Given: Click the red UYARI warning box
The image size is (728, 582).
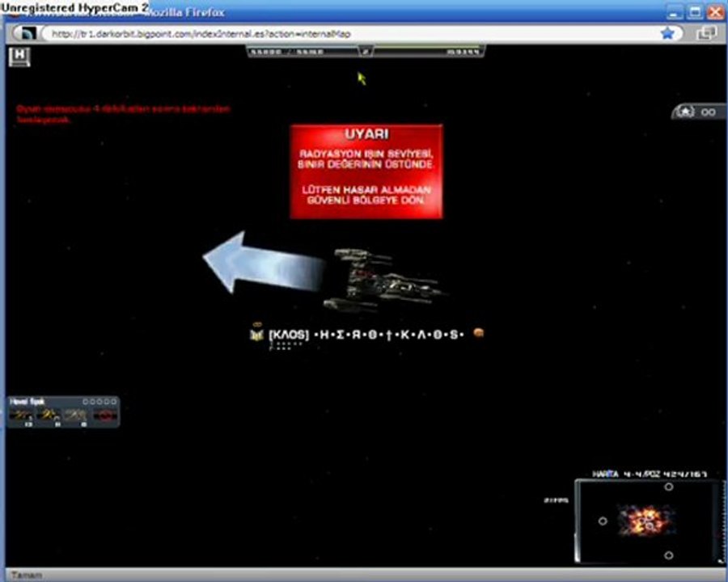Looking at the screenshot, I should click(366, 171).
